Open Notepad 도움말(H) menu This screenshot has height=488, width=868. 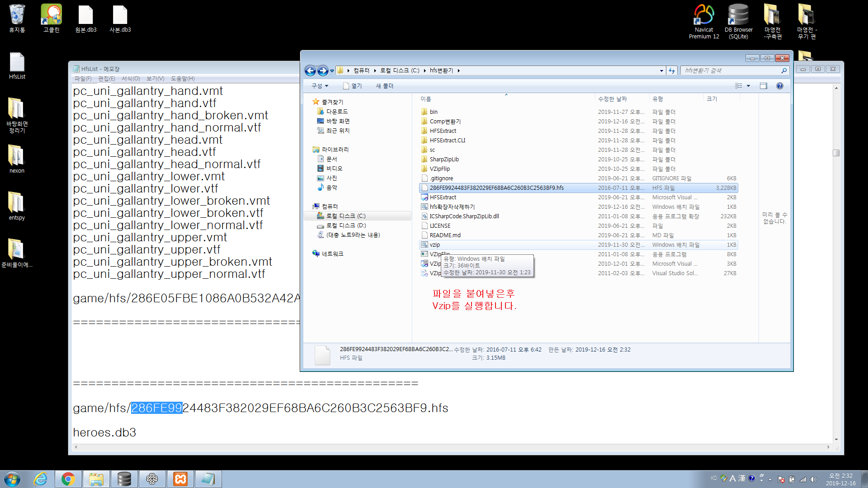[183, 79]
